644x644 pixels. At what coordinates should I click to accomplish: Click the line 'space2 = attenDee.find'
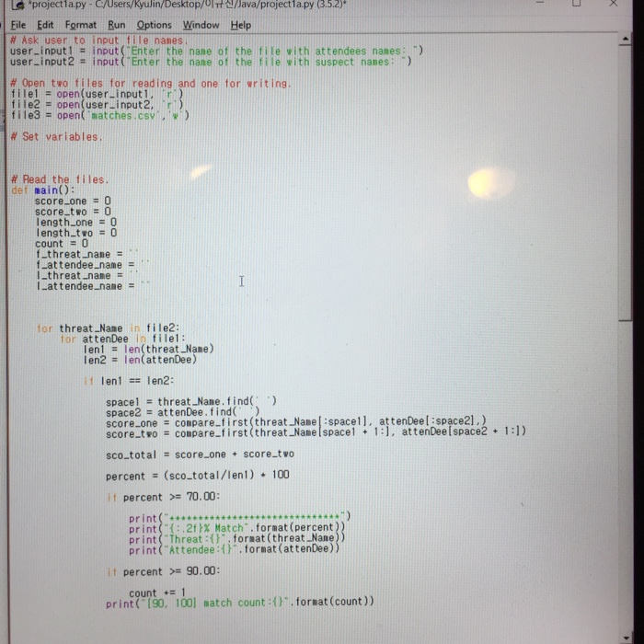click(183, 412)
